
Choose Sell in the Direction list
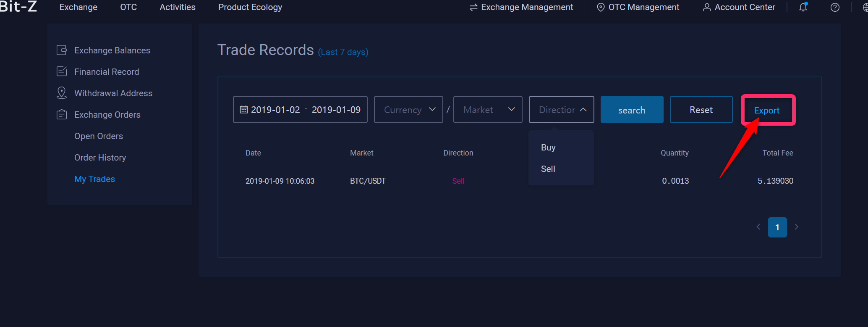click(x=548, y=169)
